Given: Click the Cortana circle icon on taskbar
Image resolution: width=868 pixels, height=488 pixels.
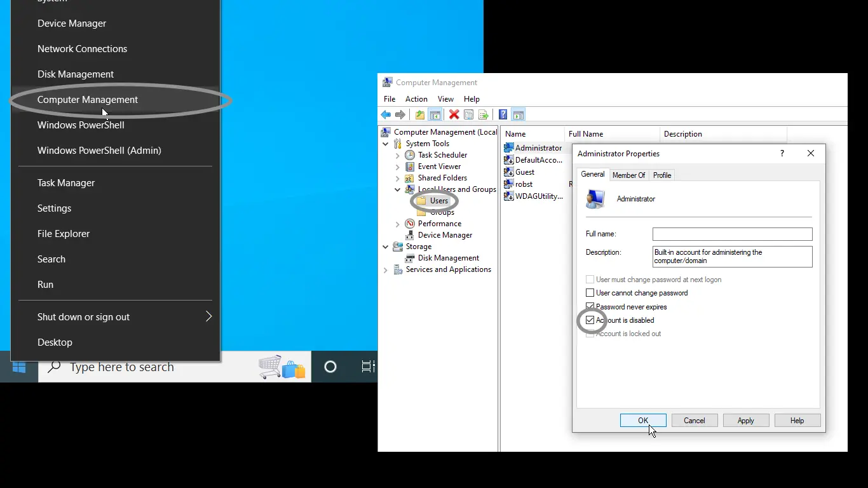Looking at the screenshot, I should click(x=330, y=367).
